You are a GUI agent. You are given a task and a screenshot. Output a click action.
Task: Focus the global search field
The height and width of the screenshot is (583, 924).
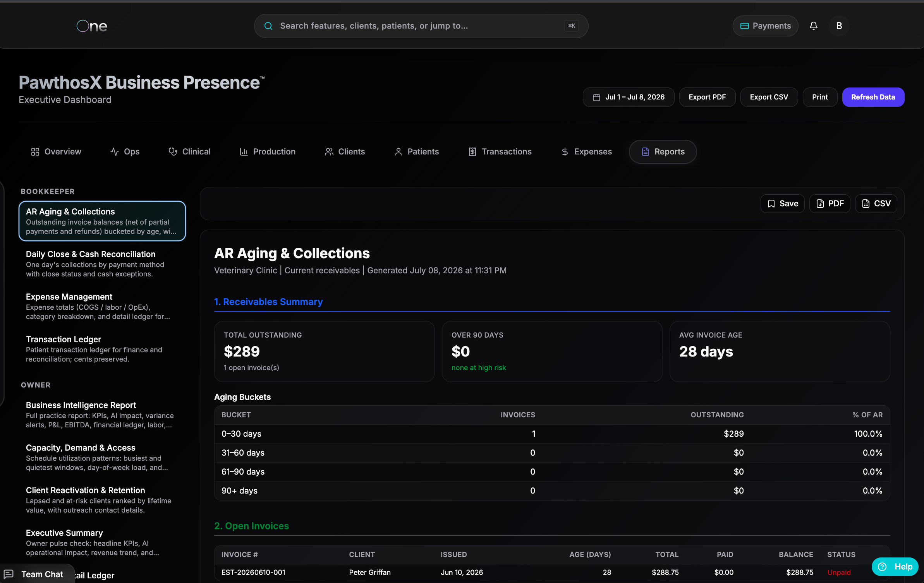(x=421, y=26)
